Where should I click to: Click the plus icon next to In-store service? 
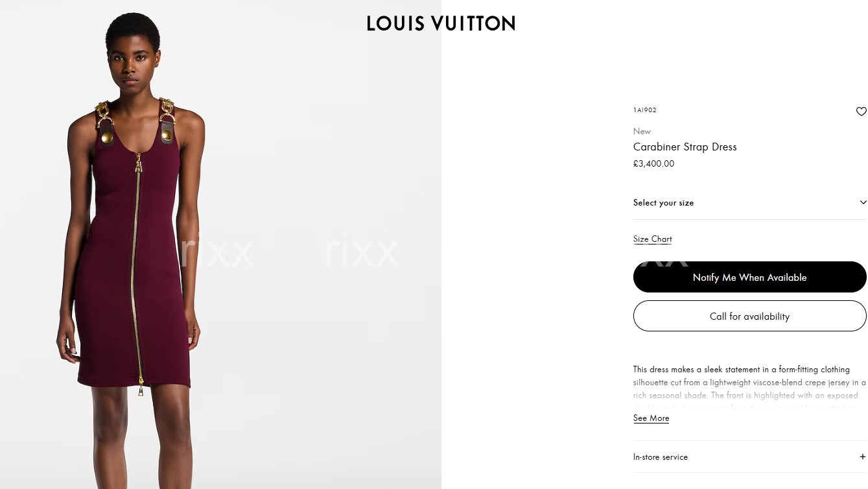pyautogui.click(x=862, y=457)
